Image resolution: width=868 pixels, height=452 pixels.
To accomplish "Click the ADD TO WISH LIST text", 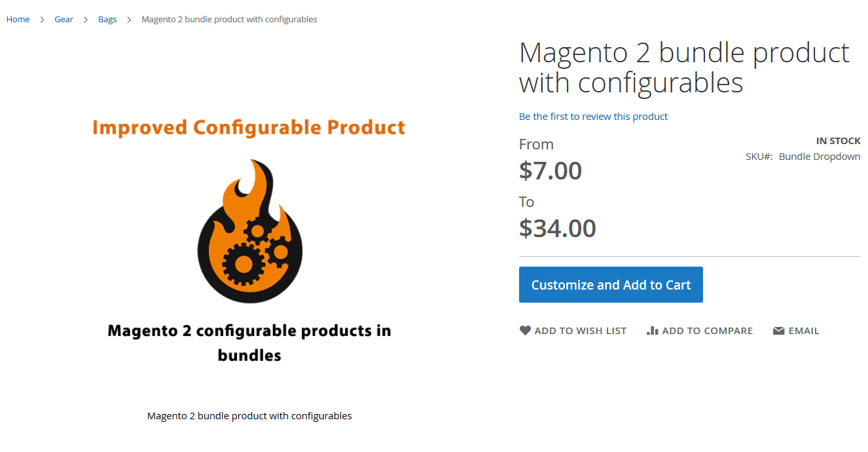I will point(581,331).
